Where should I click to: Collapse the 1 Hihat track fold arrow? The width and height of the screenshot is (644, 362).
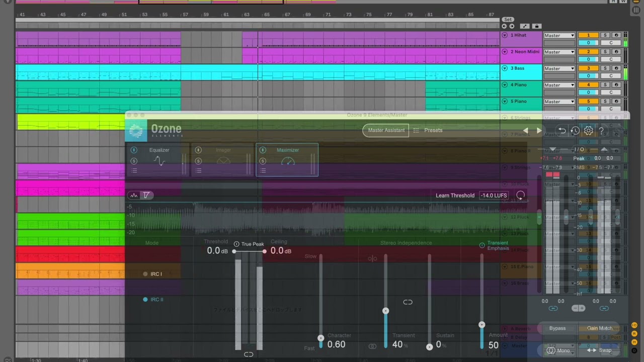pos(505,35)
